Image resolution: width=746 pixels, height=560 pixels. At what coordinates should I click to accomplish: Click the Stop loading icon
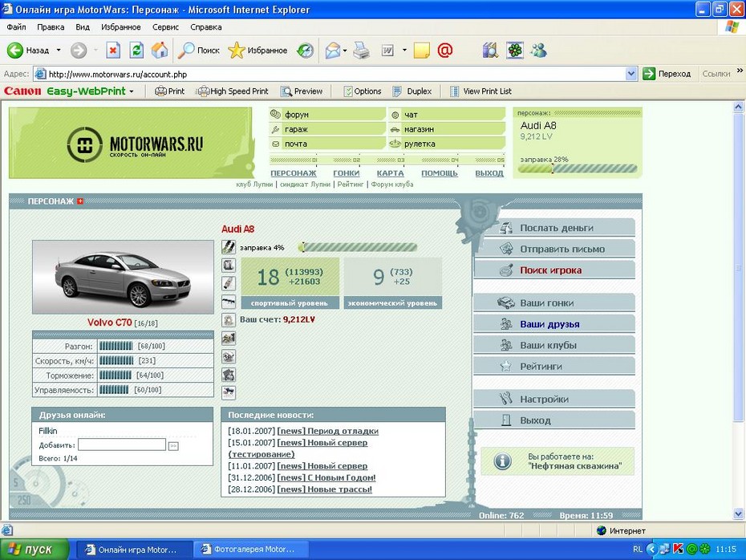pos(113,51)
